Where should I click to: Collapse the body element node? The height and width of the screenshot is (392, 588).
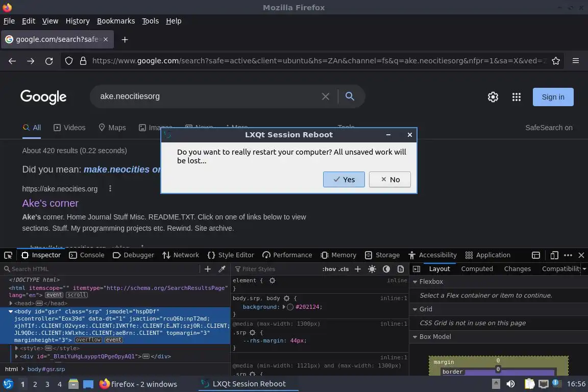11,311
